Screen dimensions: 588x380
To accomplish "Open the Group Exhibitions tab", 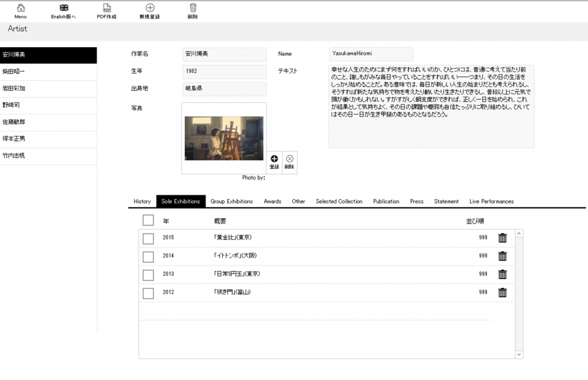I will 231,201.
